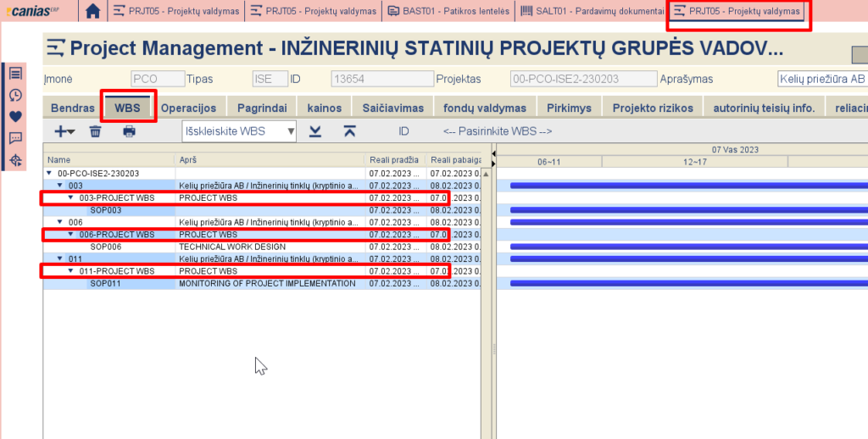Click the expand all down-arrow icon
This screenshot has width=868, height=439.
click(315, 131)
